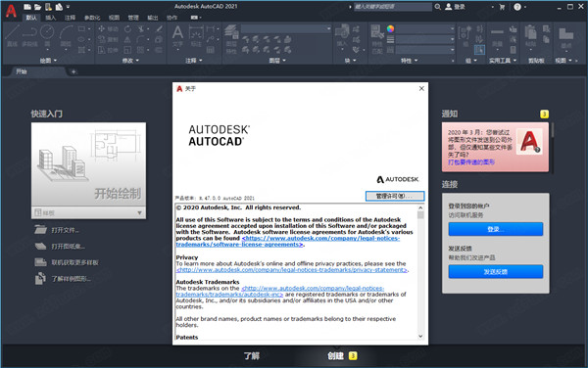The height and width of the screenshot is (368, 588).
Task: Select the Mirror tool icon
Action: 127,39
